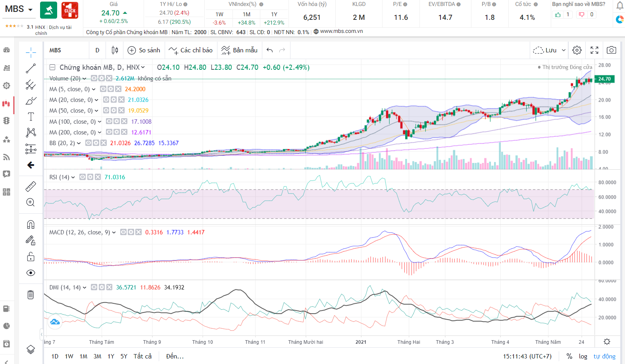Image resolution: width=625 pixels, height=364 pixels.
Task: Collapse the indicator legend box
Action: click(52, 67)
